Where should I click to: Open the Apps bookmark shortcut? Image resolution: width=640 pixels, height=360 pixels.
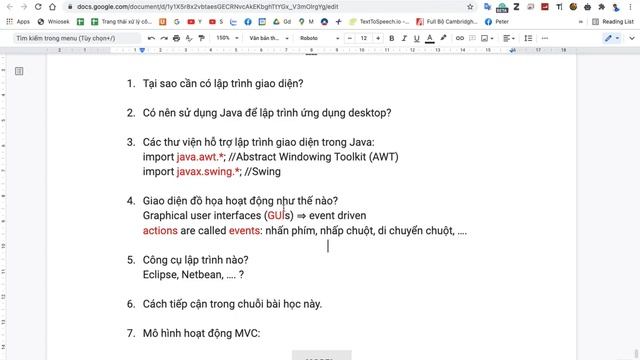click(18, 22)
